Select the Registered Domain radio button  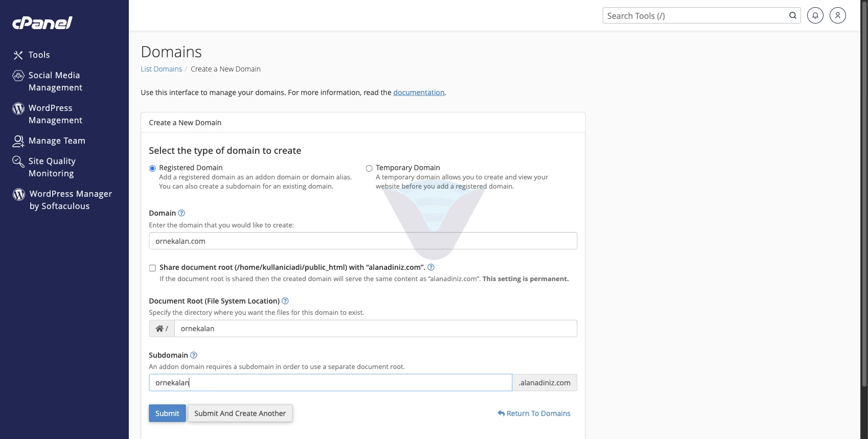[x=152, y=168]
